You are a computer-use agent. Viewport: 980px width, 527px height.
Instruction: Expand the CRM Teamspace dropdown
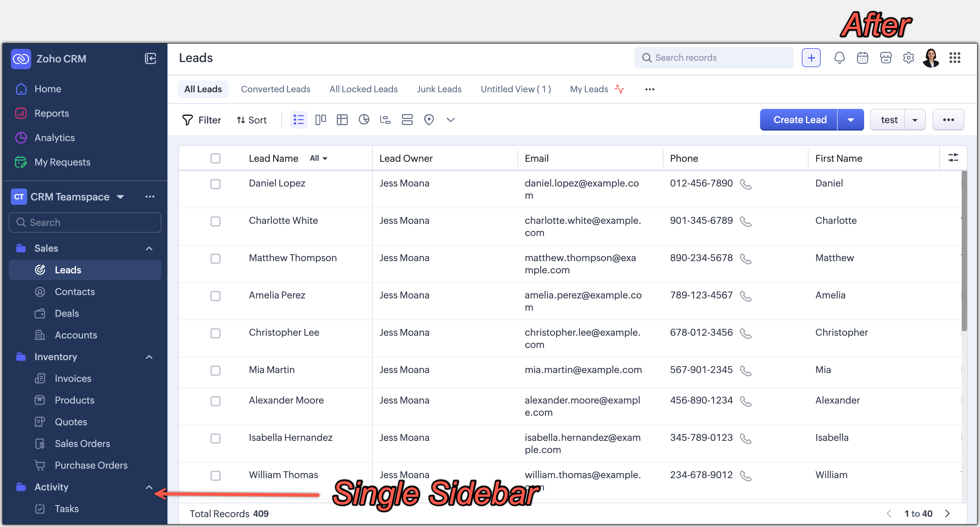[x=121, y=197]
